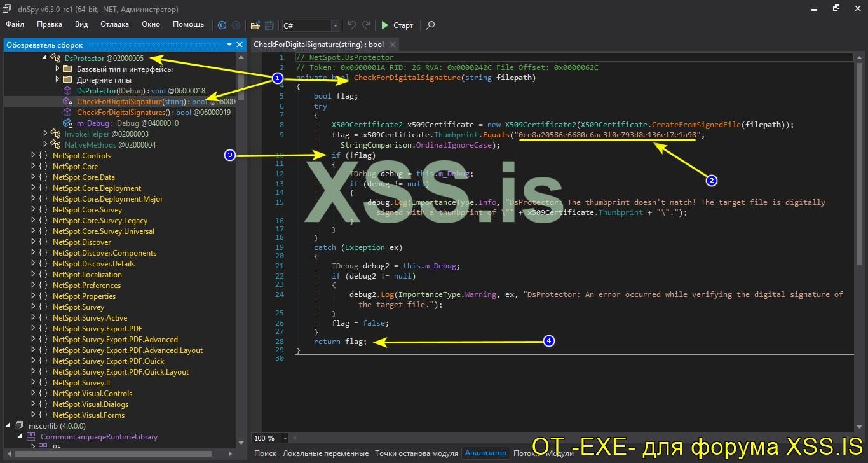This screenshot has width=868, height=463.
Task: Open the Вид menu
Action: tap(81, 24)
